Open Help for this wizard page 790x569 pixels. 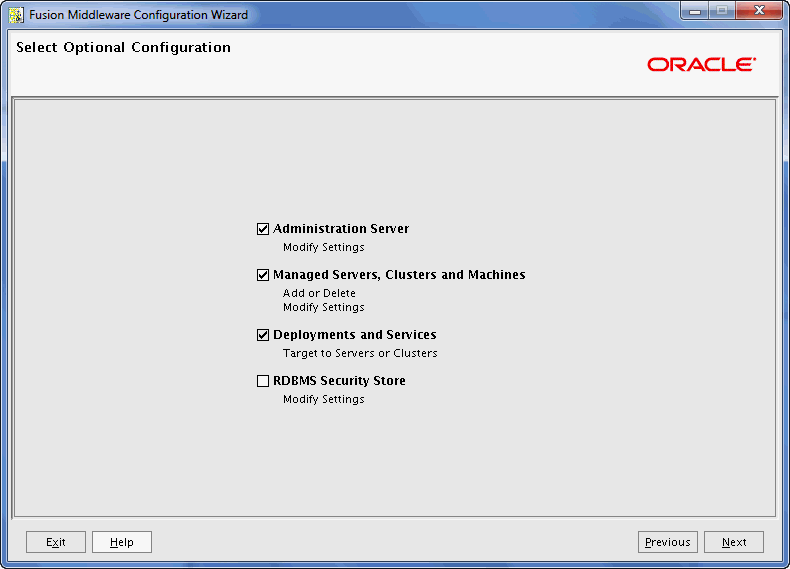[122, 542]
